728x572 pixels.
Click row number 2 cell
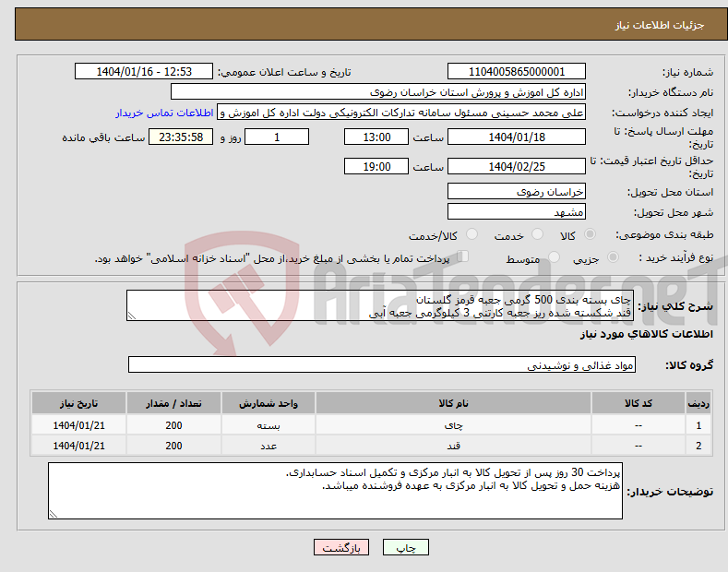click(x=698, y=446)
